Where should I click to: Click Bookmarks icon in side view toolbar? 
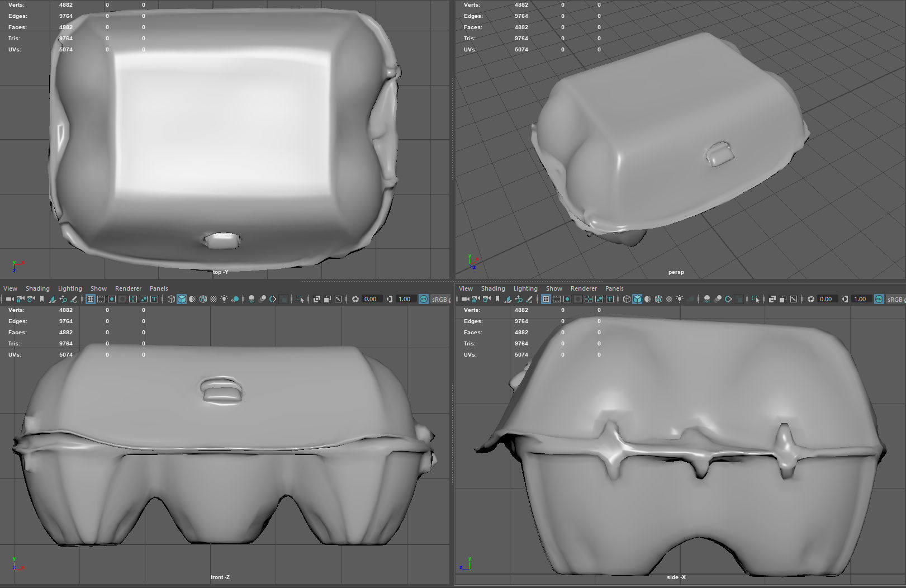tap(497, 299)
